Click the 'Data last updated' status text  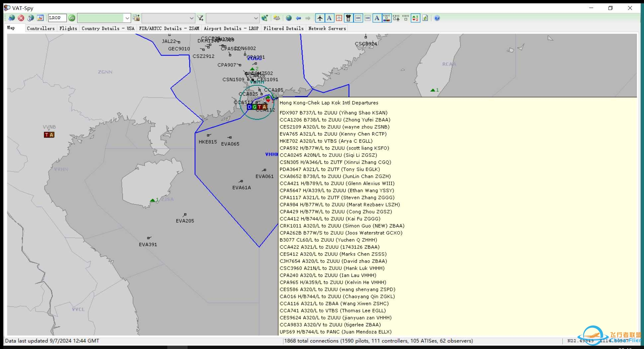[52, 341]
